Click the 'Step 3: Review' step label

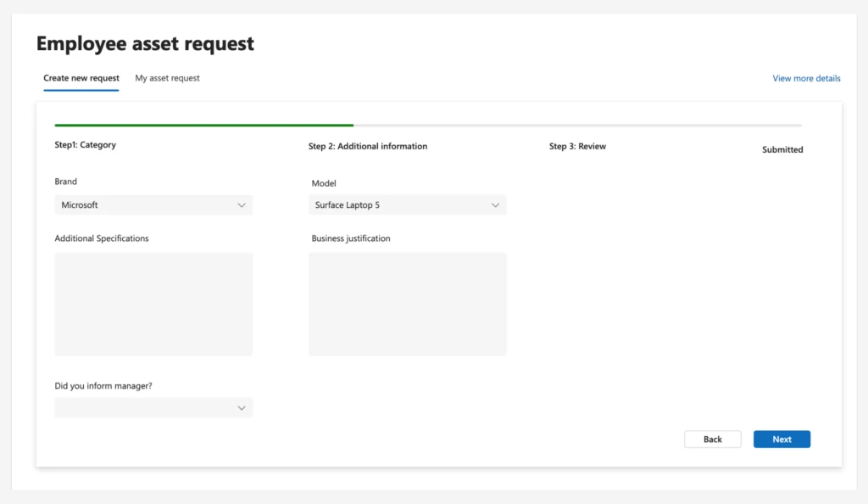[577, 145]
